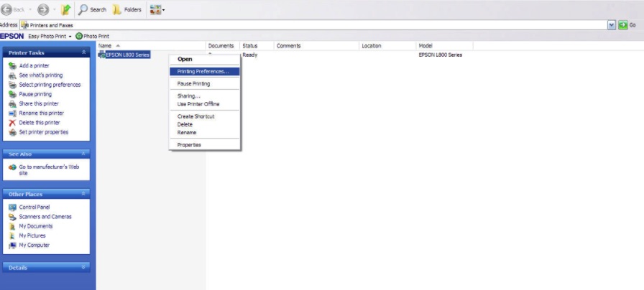Viewport: 644px width, 290px height.
Task: Click the EPSON logo in toolbar
Action: (x=12, y=36)
